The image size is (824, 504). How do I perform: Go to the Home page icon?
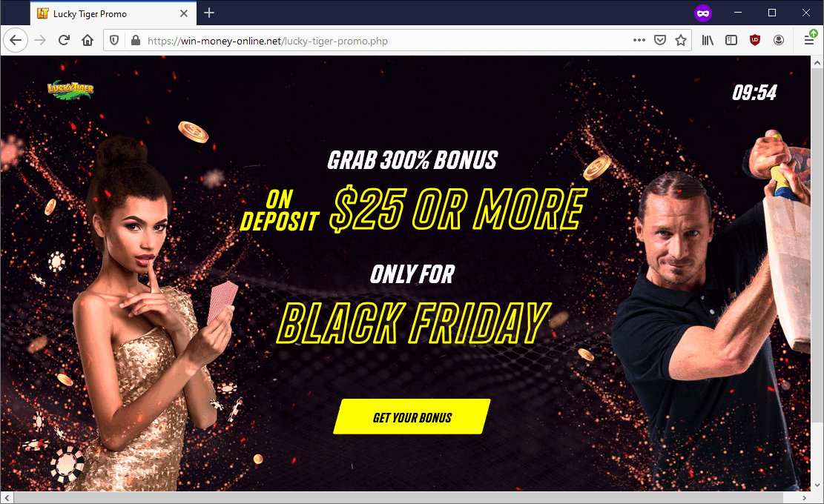88,41
